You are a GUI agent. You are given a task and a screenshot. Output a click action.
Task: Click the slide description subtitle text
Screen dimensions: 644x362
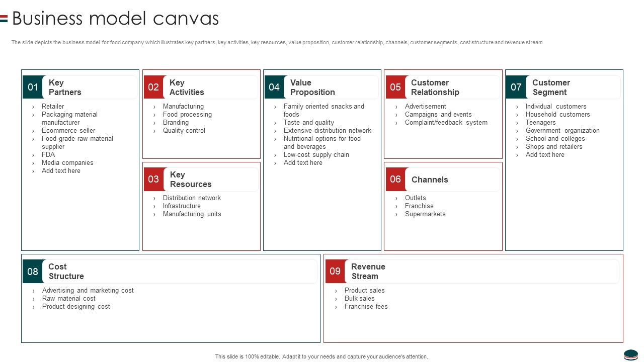point(277,43)
